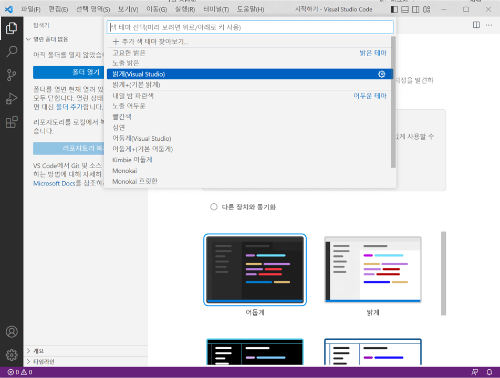The image size is (500, 378).
Task: Choose 노을 어두운 theme
Action: pos(250,106)
